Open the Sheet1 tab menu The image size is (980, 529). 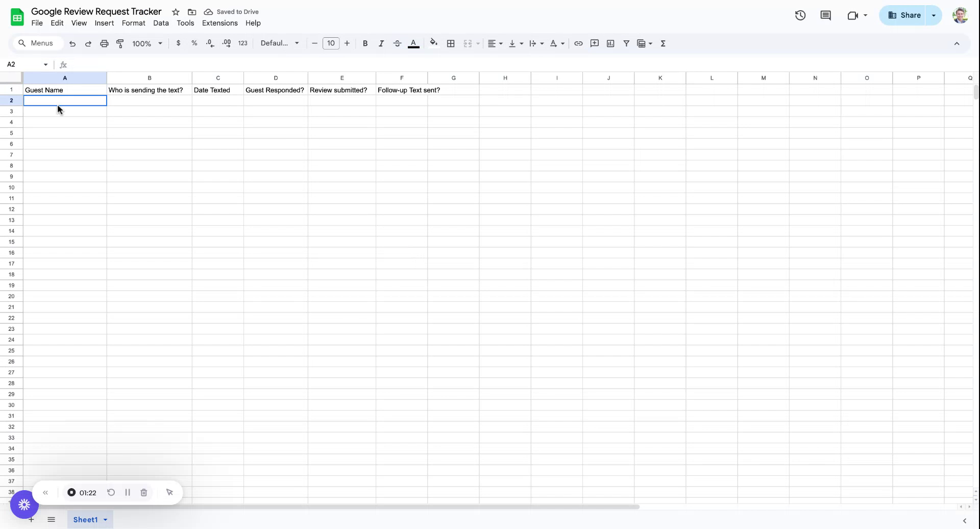pyautogui.click(x=105, y=519)
